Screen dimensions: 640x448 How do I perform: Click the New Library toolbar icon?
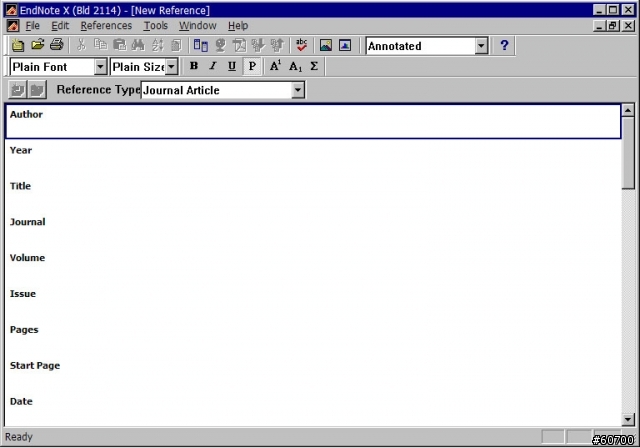[x=18, y=45]
